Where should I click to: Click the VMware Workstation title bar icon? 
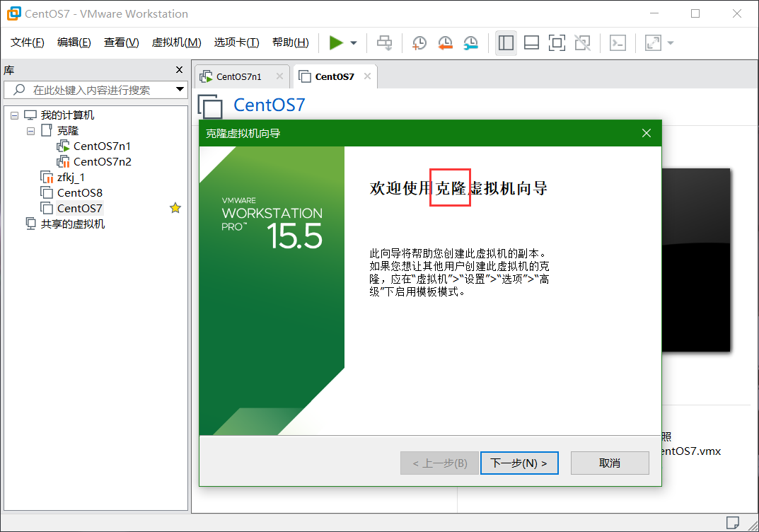(x=14, y=13)
